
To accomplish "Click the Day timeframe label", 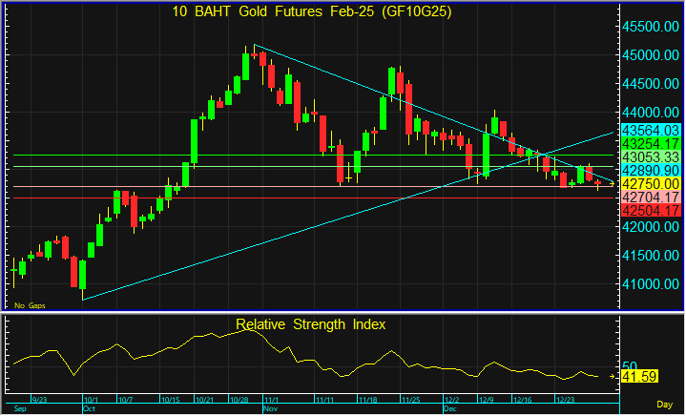I will pyautogui.click(x=664, y=405).
